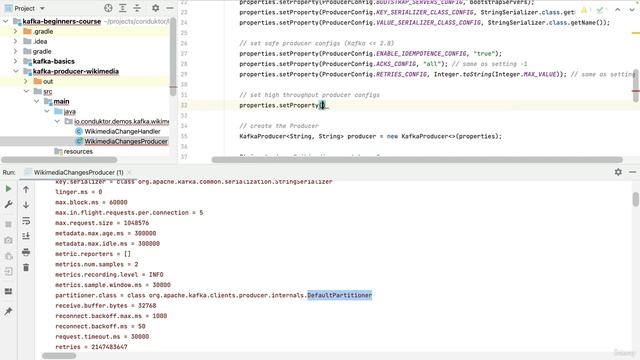Toggle scroll to end of console

(26, 236)
